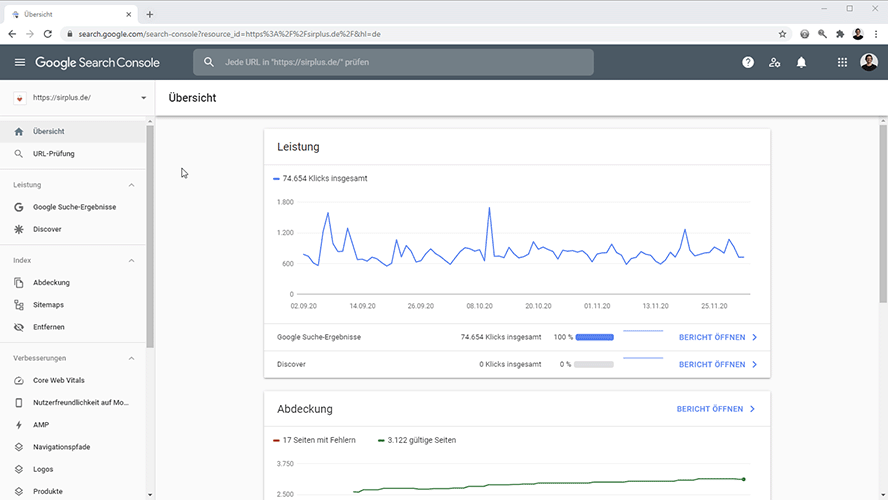Click the 3.122 gültige Seiten legend
The height and width of the screenshot is (500, 888).
point(417,440)
